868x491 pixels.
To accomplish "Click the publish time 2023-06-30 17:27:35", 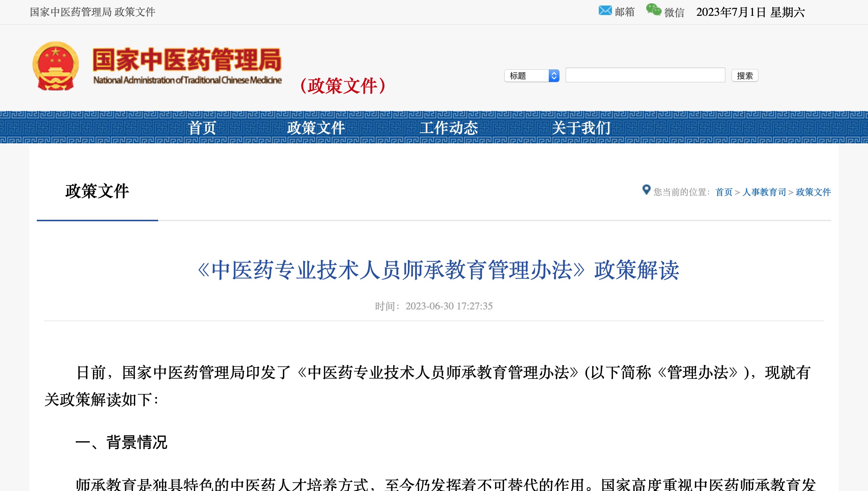I will click(434, 306).
